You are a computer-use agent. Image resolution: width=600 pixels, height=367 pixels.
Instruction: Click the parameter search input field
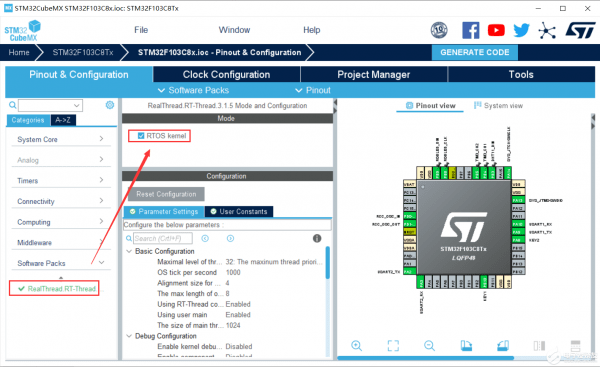(x=163, y=238)
